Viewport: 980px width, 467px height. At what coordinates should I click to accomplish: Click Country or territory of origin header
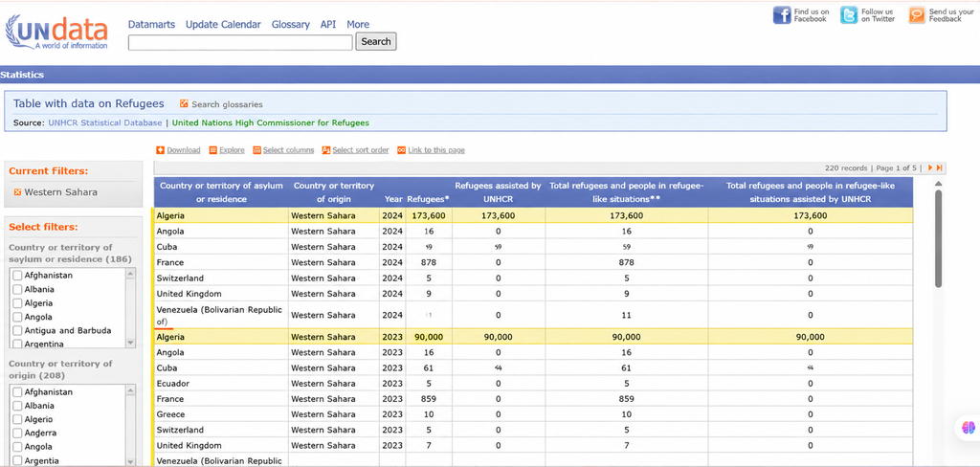pos(334,192)
